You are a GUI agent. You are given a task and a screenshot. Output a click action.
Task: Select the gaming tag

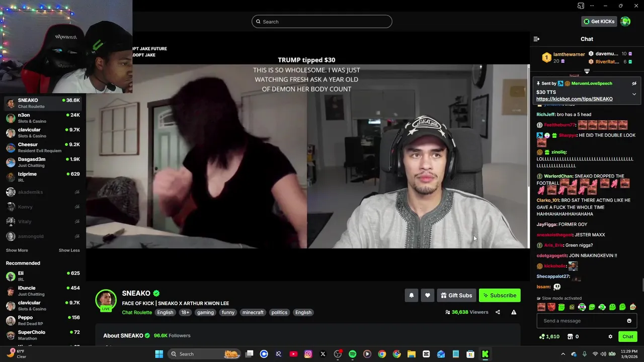pos(205,312)
